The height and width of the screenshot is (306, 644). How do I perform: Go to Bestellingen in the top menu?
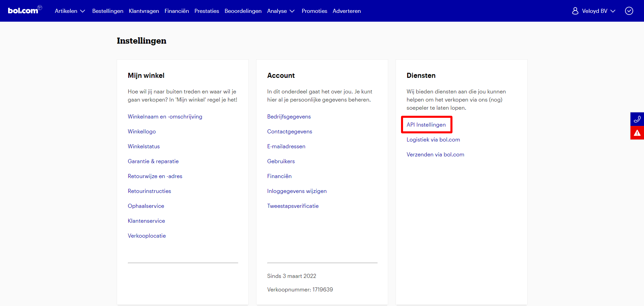(108, 11)
